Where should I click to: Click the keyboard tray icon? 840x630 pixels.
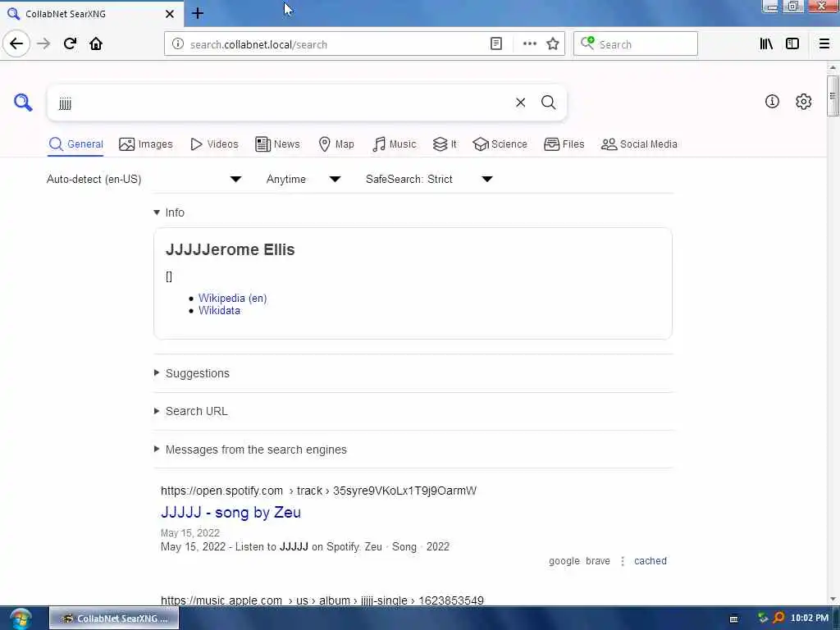pyautogui.click(x=733, y=619)
